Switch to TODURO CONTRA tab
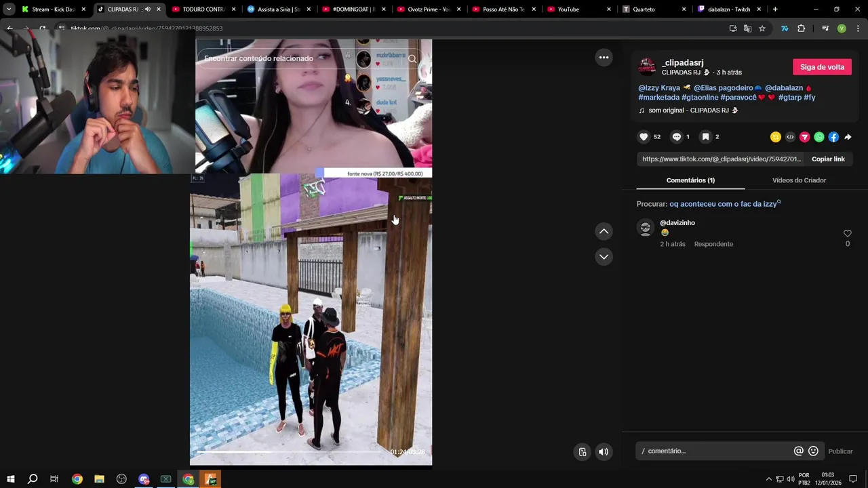The image size is (868, 488). coord(203,9)
